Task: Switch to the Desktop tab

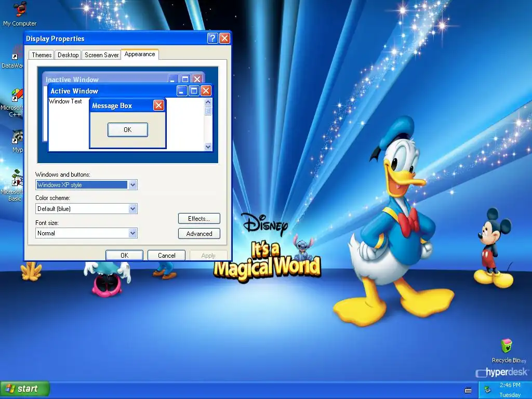Action: tap(68, 55)
